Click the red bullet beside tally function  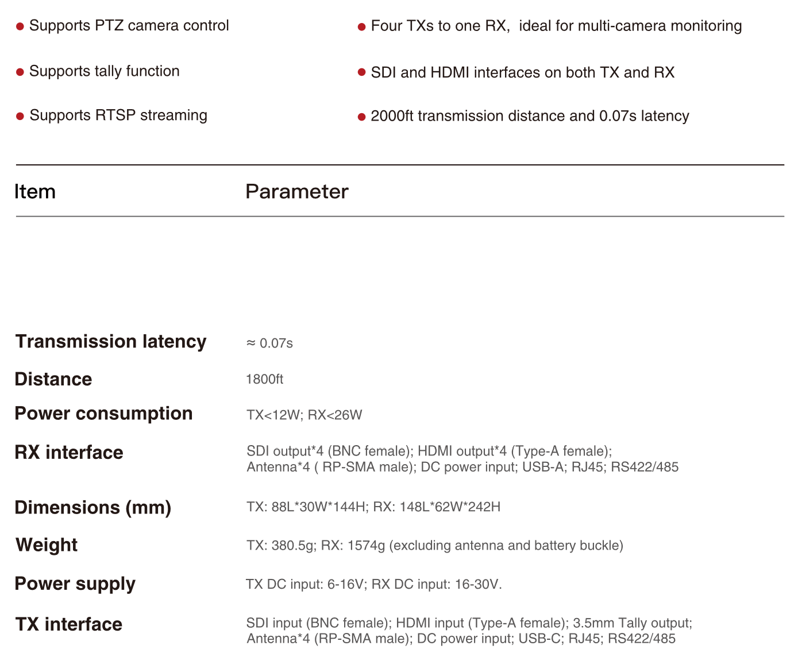coord(20,72)
